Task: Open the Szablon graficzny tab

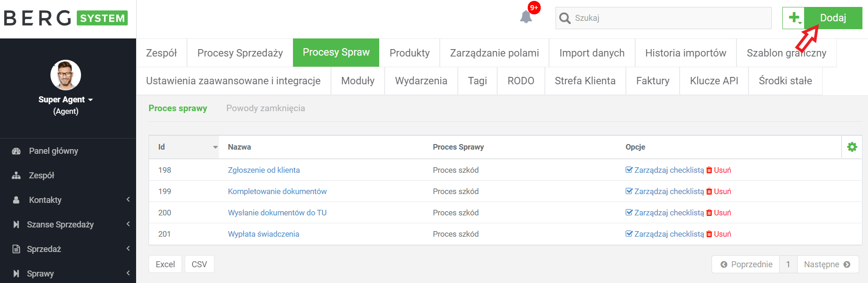Action: 787,53
